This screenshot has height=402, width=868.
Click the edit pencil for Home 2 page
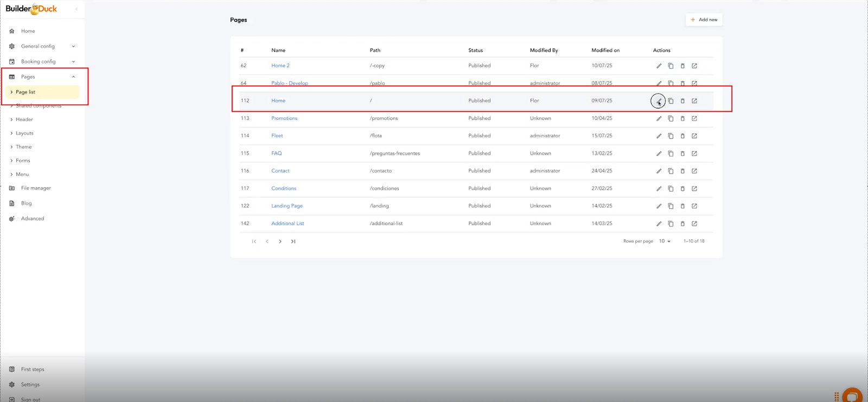(x=659, y=66)
